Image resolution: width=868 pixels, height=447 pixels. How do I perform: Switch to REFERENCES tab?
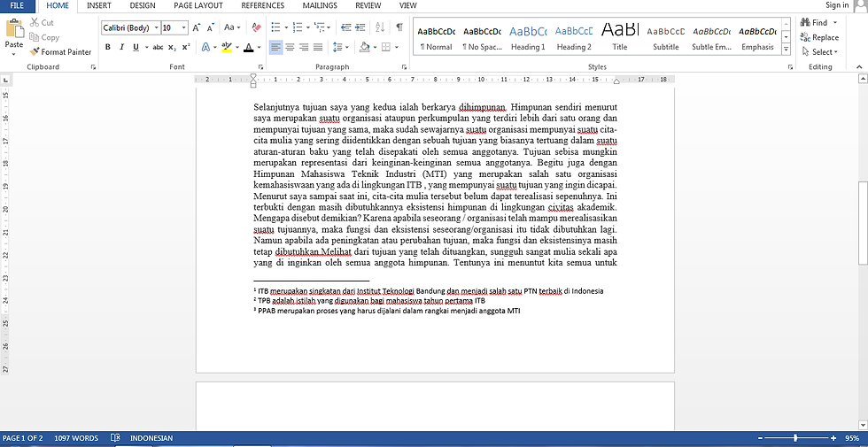pos(263,5)
